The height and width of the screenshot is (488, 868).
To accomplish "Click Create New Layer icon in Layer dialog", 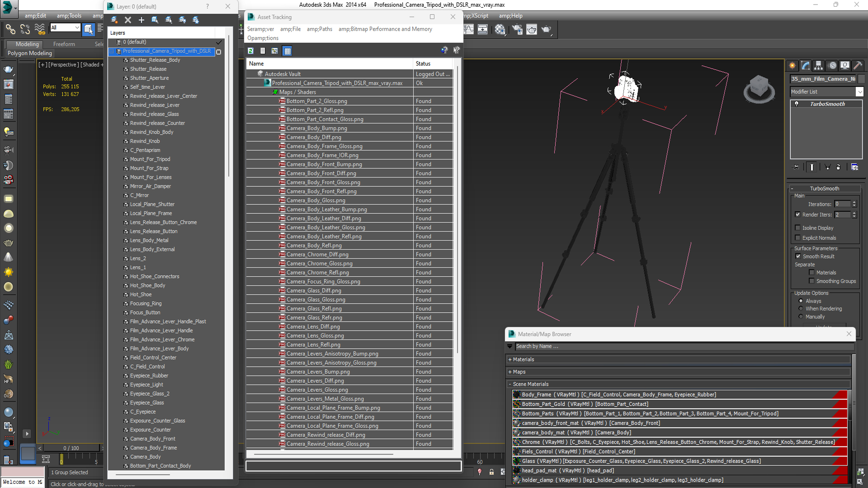I will point(114,20).
